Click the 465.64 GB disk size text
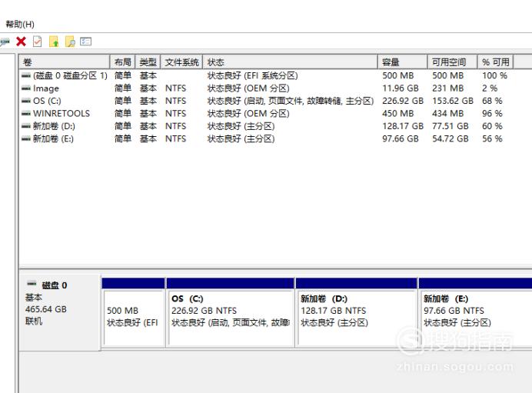 coord(46,309)
